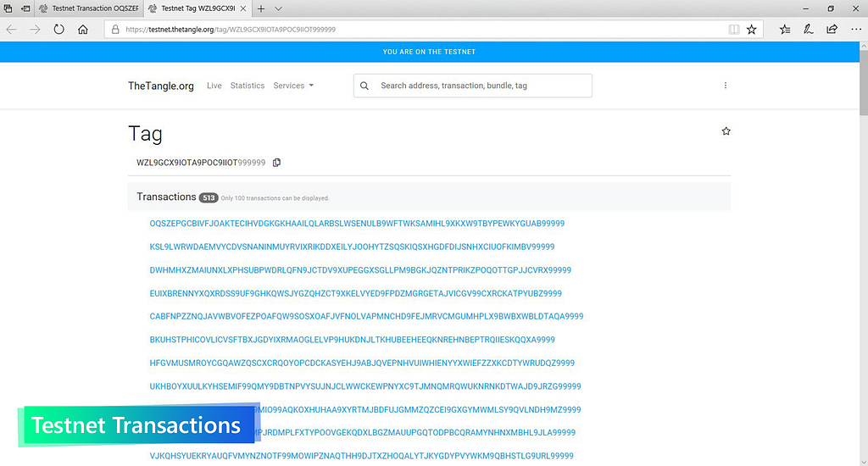Open transaction starting with UKHBOYXUULKYHSEMIF
The image size is (868, 466).
(x=365, y=386)
